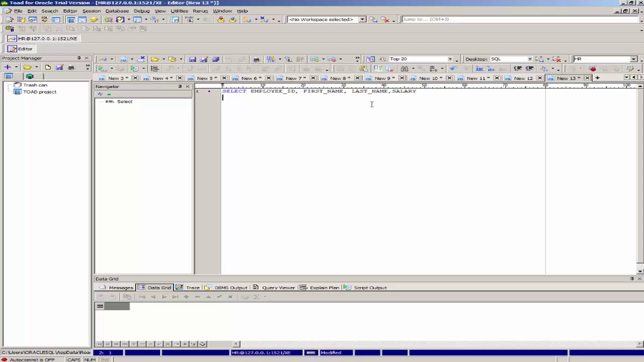This screenshot has width=644, height=362.
Task: Select the Select node in Navigator
Action: (x=124, y=102)
